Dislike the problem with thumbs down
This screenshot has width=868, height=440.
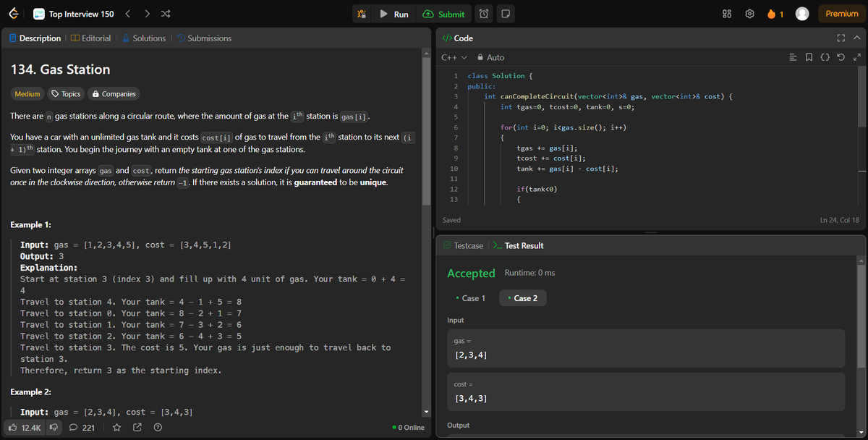coord(53,428)
